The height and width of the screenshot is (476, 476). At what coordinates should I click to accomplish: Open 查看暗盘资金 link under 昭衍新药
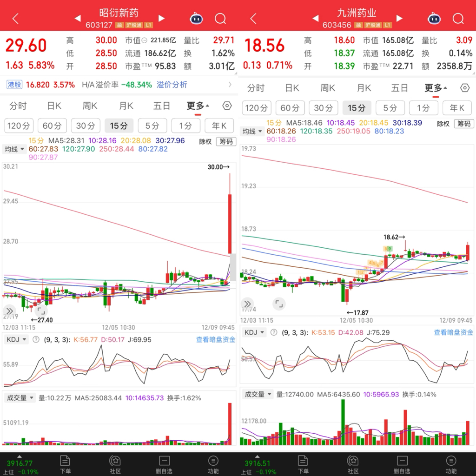216,339
